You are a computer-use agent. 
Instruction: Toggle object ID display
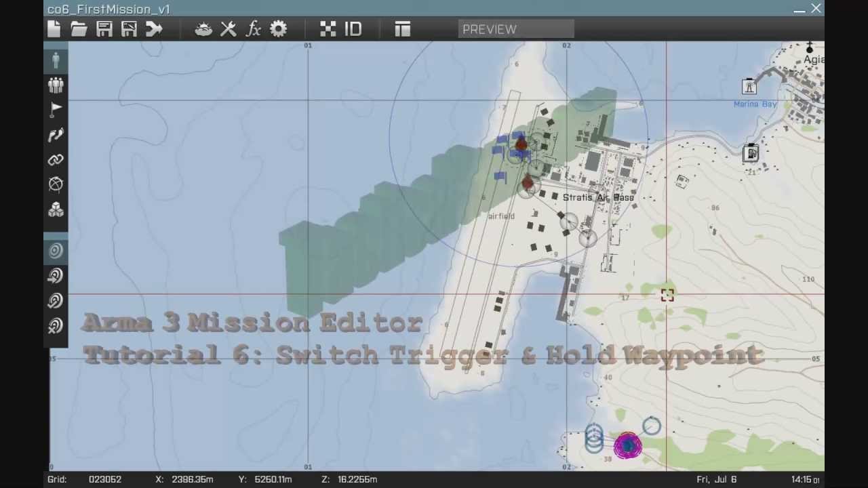click(x=353, y=29)
